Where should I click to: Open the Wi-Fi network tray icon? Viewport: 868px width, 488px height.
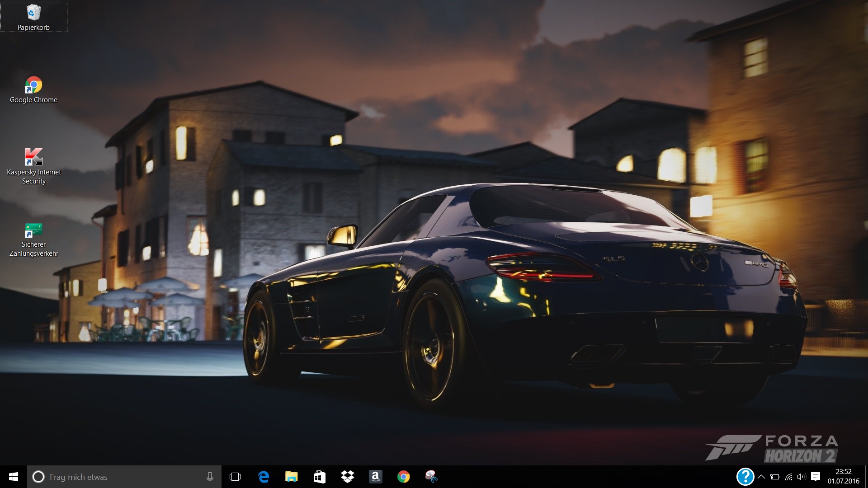coord(789,477)
